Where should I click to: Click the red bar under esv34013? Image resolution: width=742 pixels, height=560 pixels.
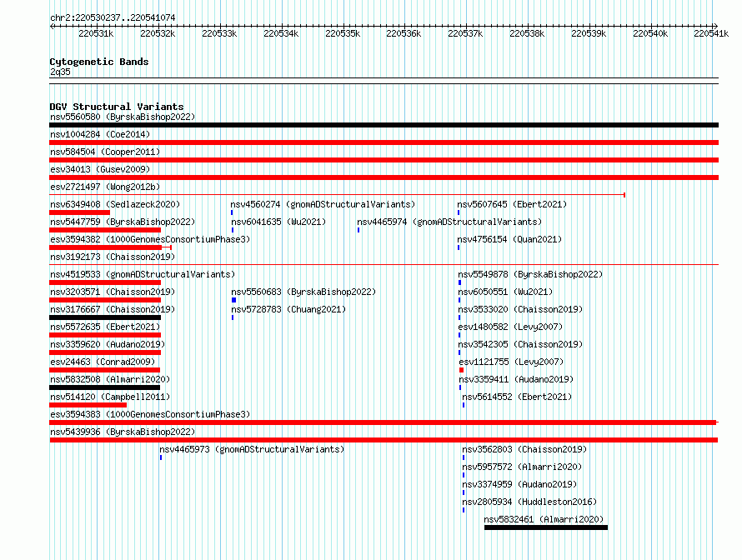click(x=384, y=177)
